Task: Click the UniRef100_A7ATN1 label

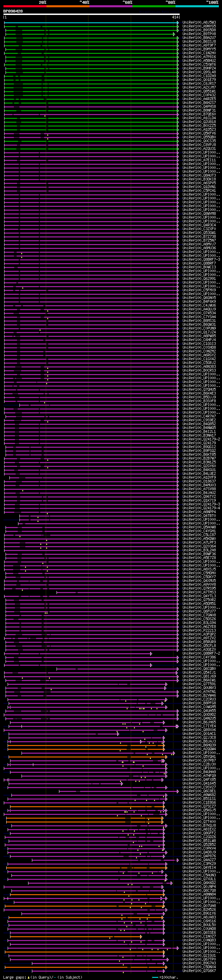Action: (199, 691)
